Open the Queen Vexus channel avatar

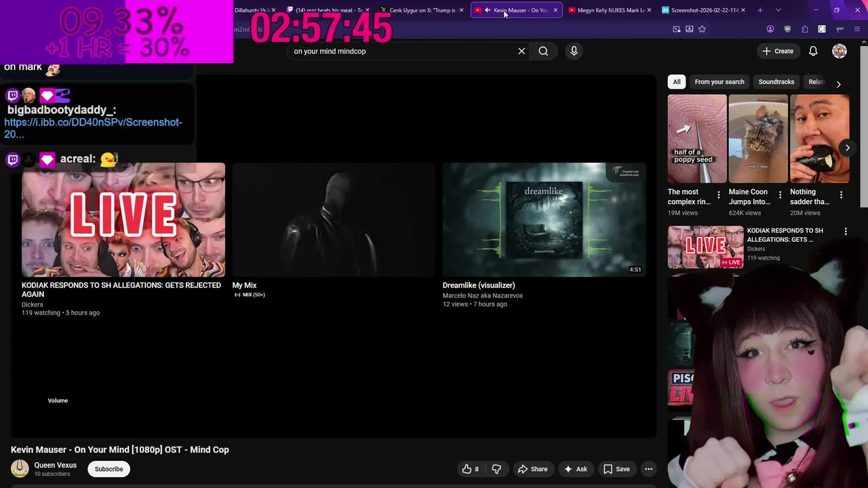[20, 468]
